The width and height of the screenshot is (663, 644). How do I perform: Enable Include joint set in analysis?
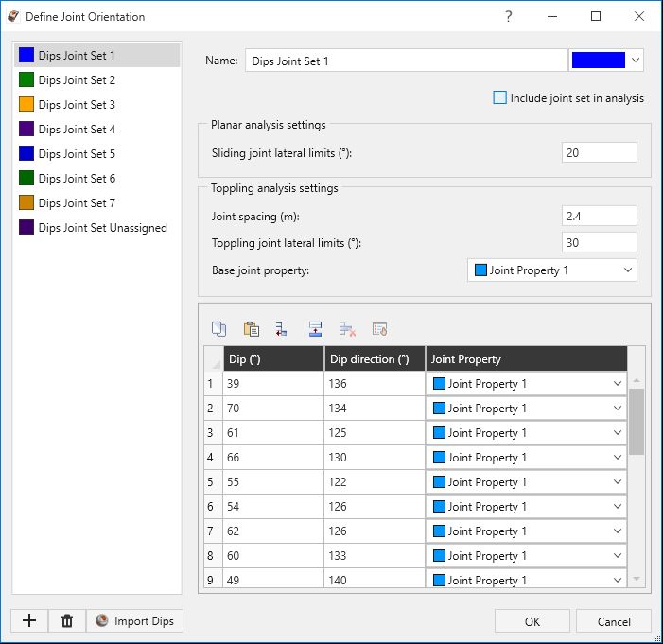499,97
